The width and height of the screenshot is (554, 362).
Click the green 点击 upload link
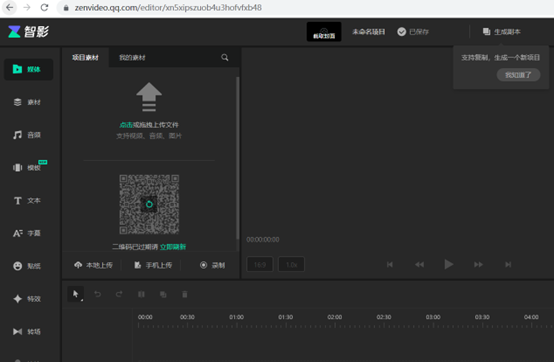126,125
